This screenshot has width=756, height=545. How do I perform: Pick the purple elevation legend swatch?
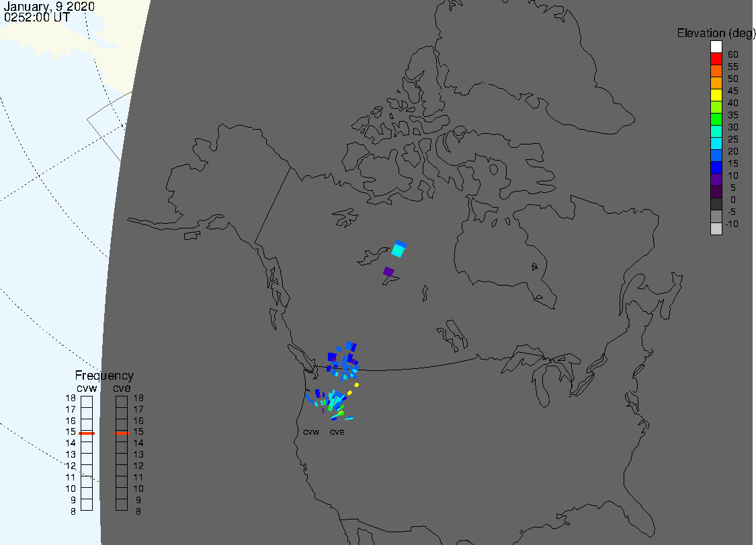pos(716,180)
